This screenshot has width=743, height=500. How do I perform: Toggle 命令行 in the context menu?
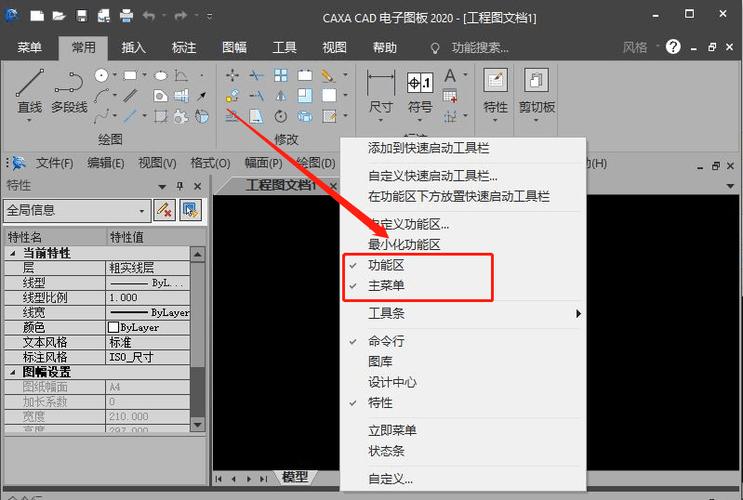click(x=385, y=341)
